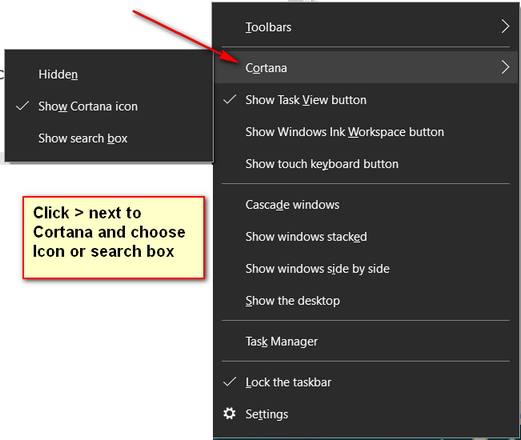
Task: Choose Show search box option
Action: point(109,138)
